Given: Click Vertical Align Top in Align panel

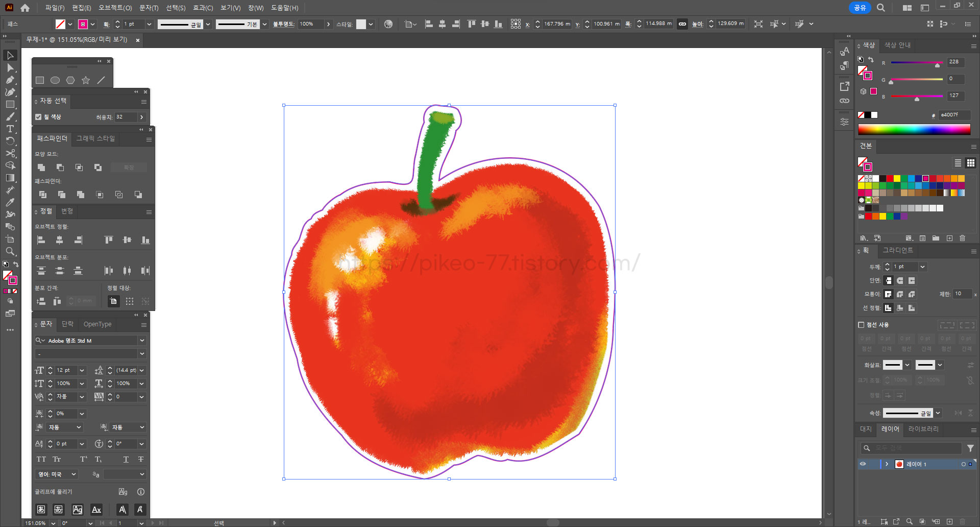Looking at the screenshot, I should pyautogui.click(x=109, y=240).
